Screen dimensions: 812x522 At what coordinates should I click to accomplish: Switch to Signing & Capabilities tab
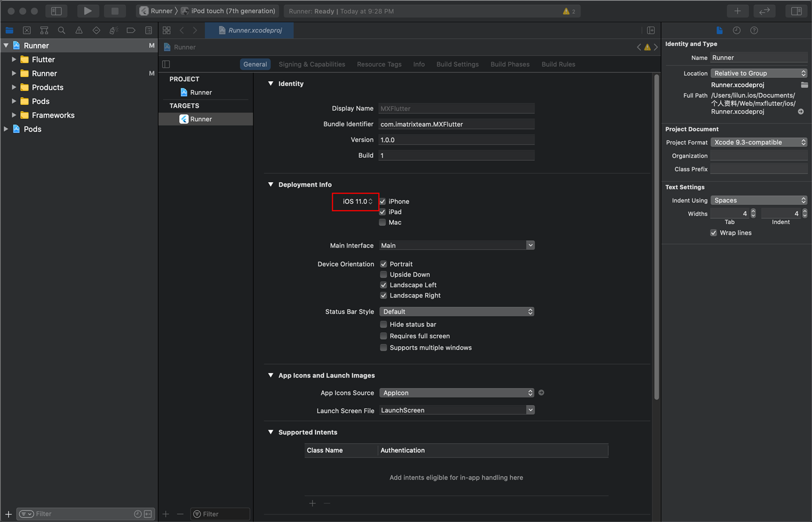(311, 64)
